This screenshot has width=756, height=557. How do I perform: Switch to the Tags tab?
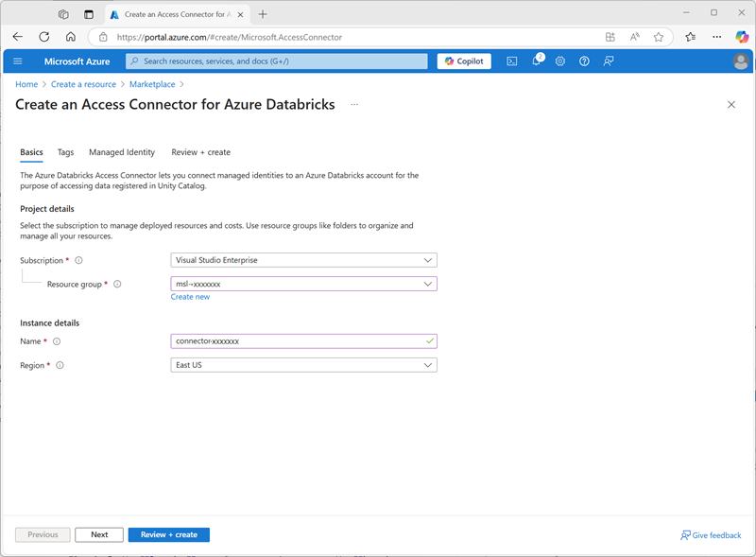coord(65,152)
